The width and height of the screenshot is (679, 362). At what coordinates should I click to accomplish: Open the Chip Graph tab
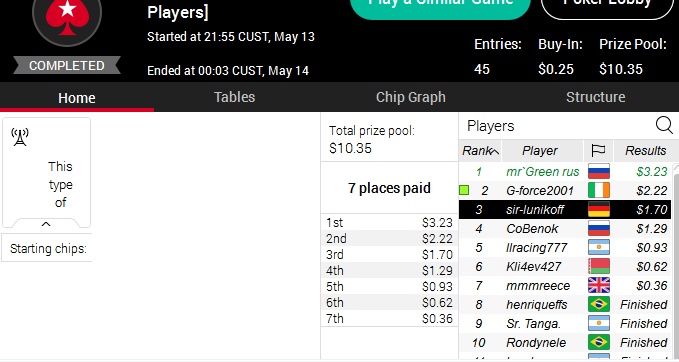point(411,97)
